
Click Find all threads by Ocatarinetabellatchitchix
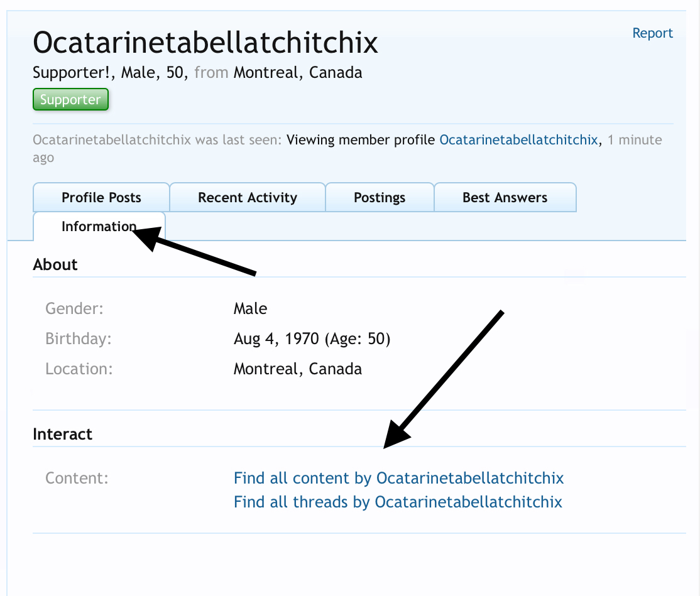pyautogui.click(x=398, y=502)
